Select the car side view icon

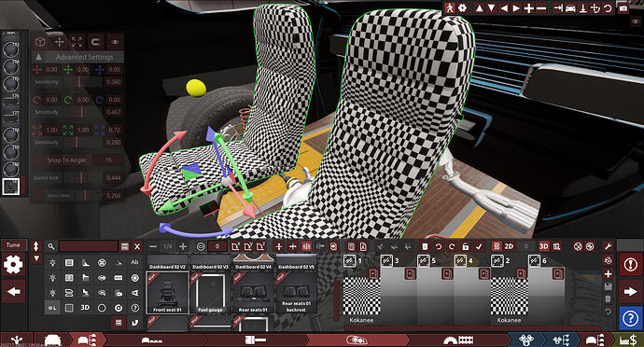pyautogui.click(x=570, y=8)
